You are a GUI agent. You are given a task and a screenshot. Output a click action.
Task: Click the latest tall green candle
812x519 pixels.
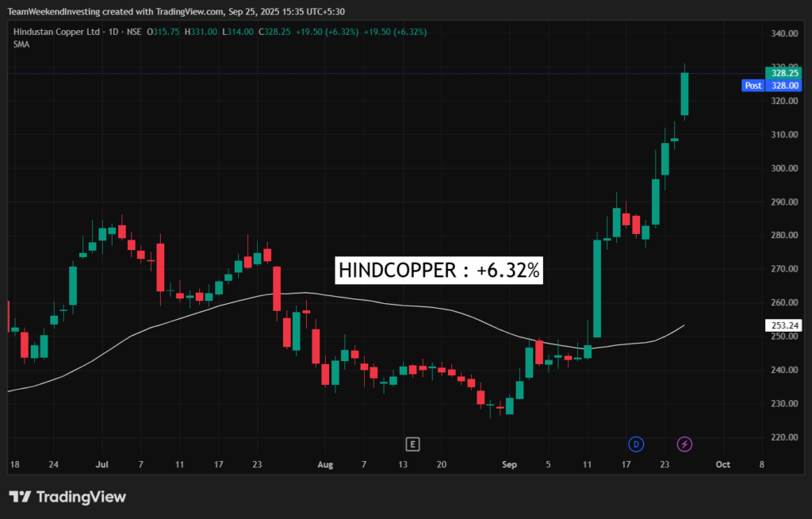point(684,94)
